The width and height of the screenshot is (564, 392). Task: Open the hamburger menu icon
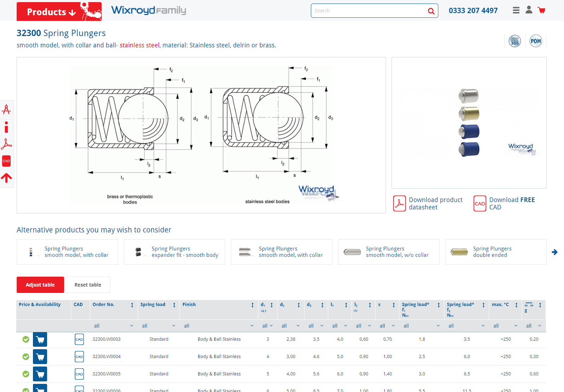click(x=516, y=10)
